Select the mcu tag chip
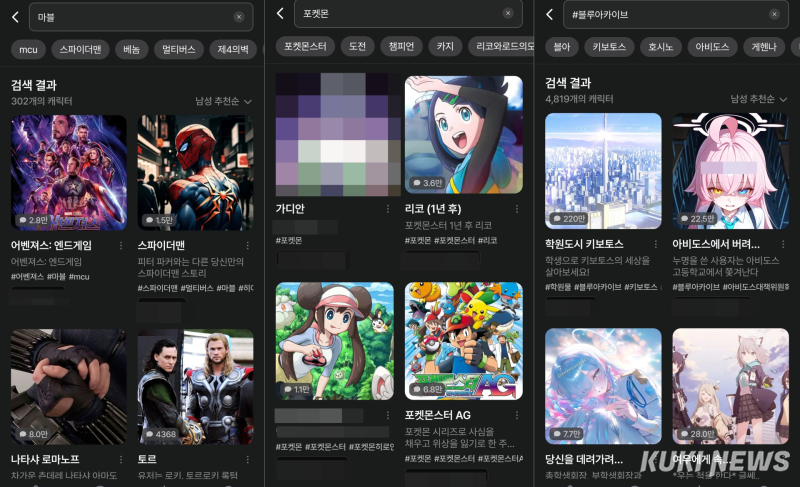Viewport: 800px width, 487px height. tap(29, 49)
